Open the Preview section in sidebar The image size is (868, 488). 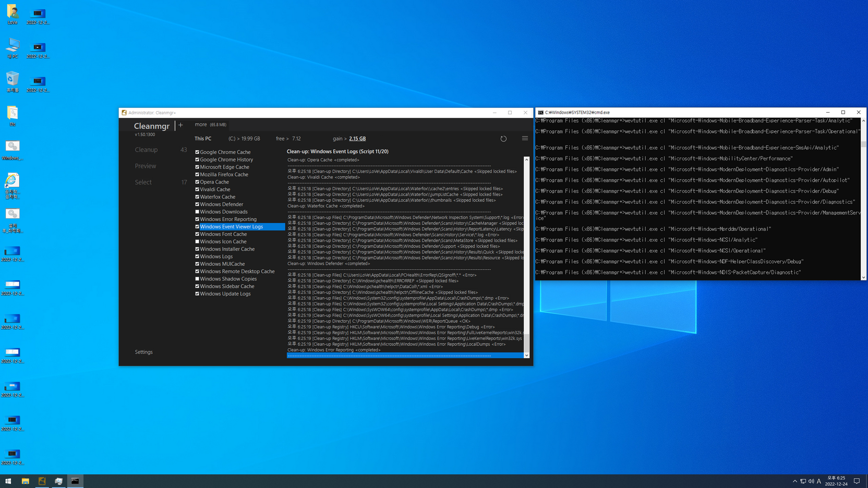[x=146, y=166]
